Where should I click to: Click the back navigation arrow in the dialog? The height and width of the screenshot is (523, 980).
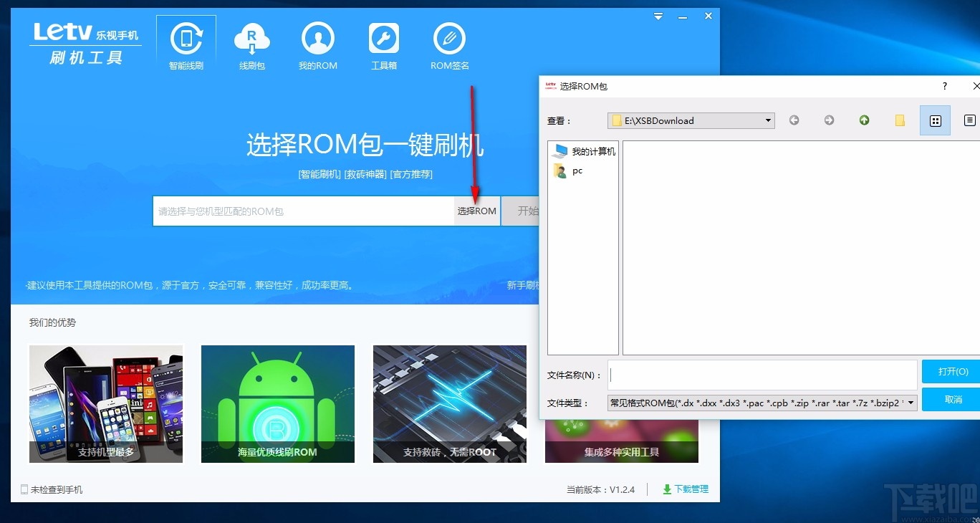[x=794, y=120]
